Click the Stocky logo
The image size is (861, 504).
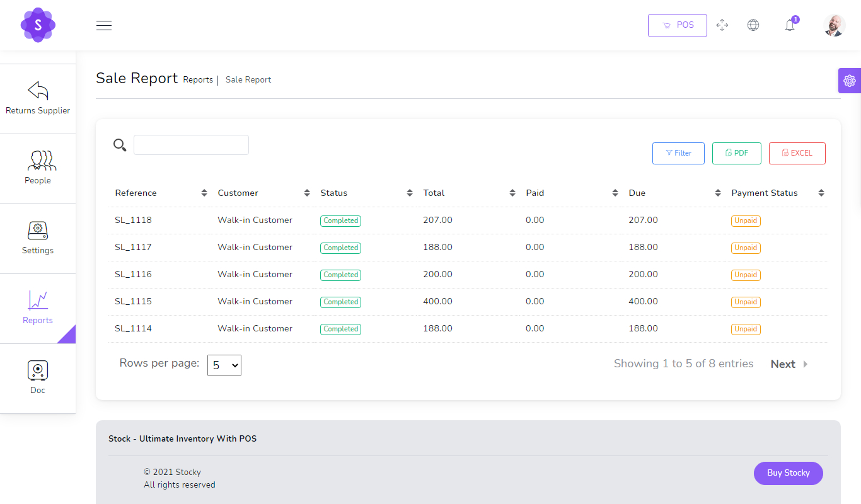pos(38,25)
